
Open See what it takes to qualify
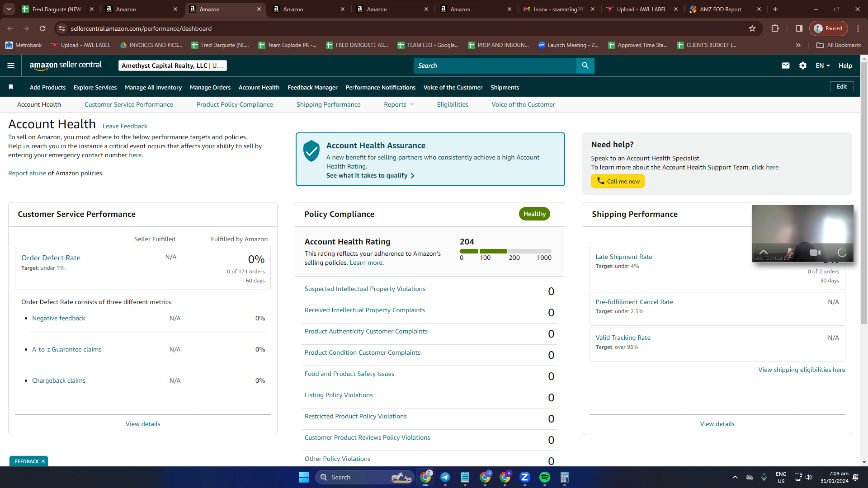(x=370, y=176)
